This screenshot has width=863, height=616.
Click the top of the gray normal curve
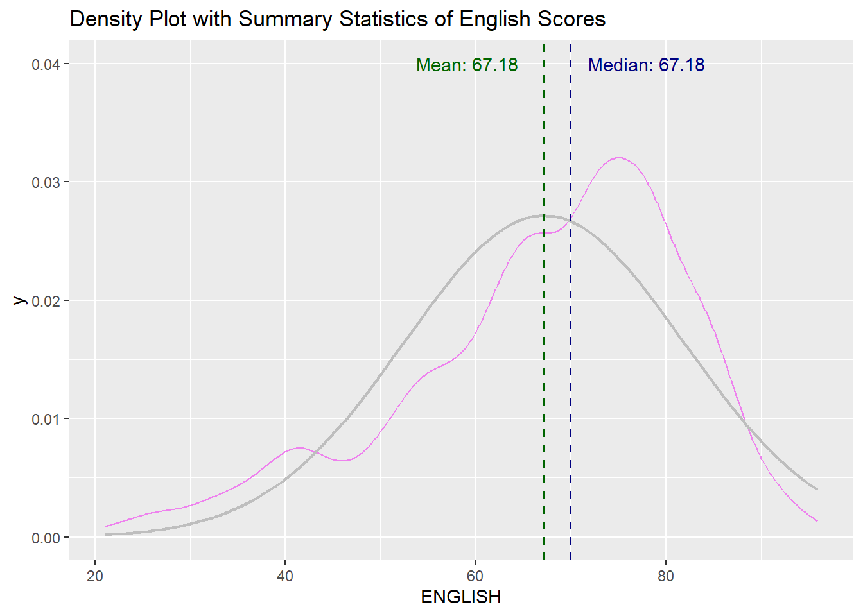[x=543, y=216]
